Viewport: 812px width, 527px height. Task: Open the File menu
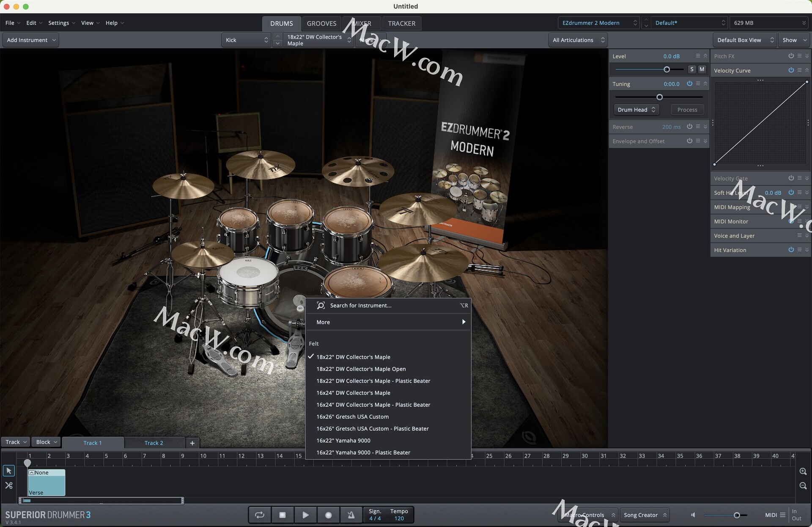[13, 23]
